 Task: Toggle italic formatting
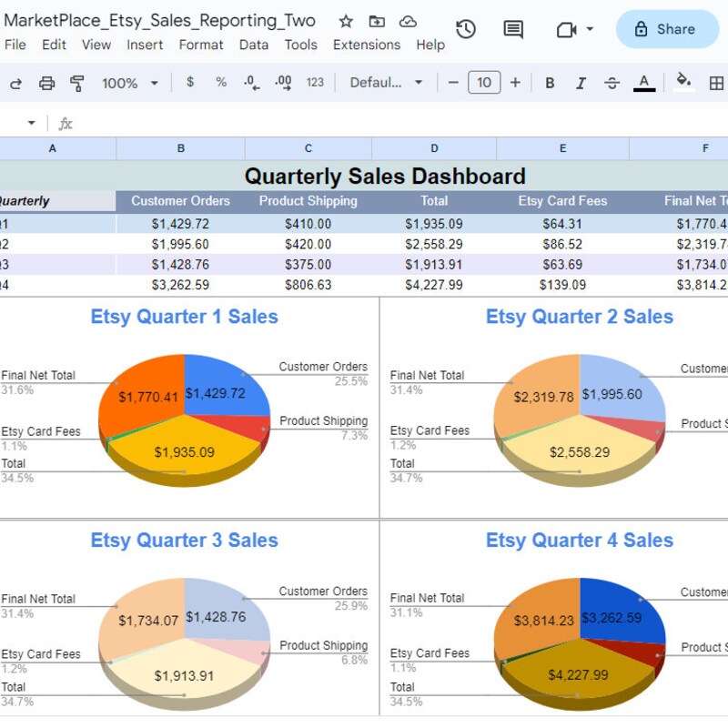[x=581, y=83]
